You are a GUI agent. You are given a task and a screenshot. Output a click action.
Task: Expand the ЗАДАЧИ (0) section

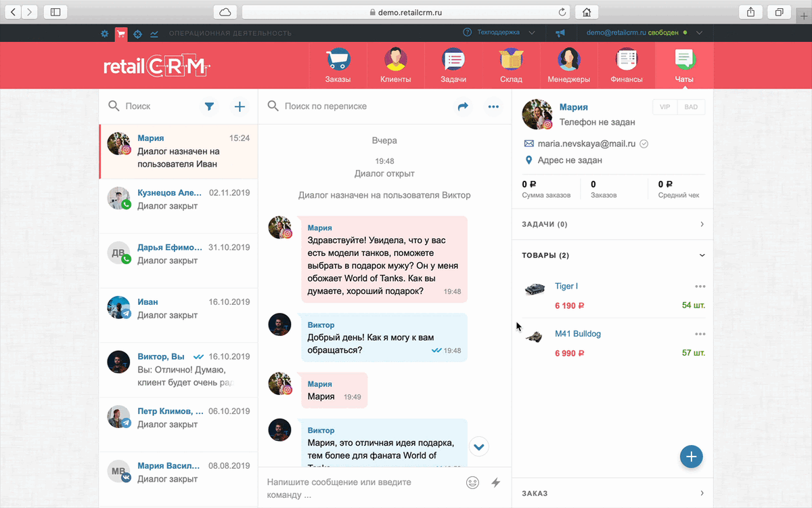pyautogui.click(x=613, y=224)
